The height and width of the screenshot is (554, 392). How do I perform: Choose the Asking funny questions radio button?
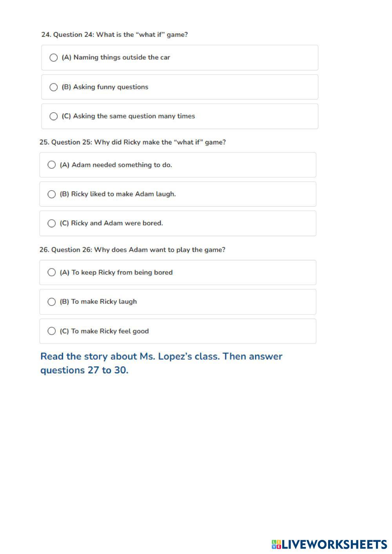54,87
